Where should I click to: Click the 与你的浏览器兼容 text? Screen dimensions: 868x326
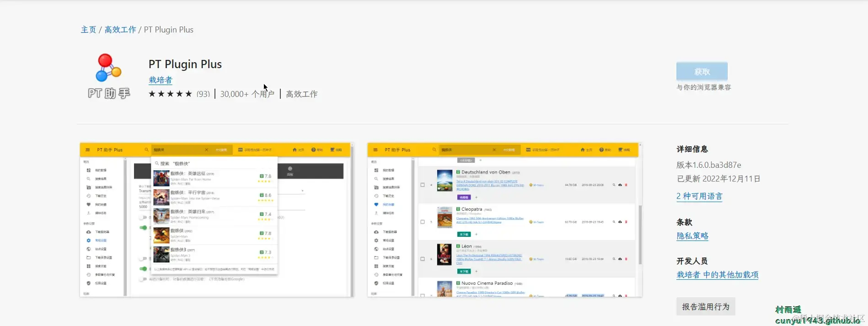point(704,87)
